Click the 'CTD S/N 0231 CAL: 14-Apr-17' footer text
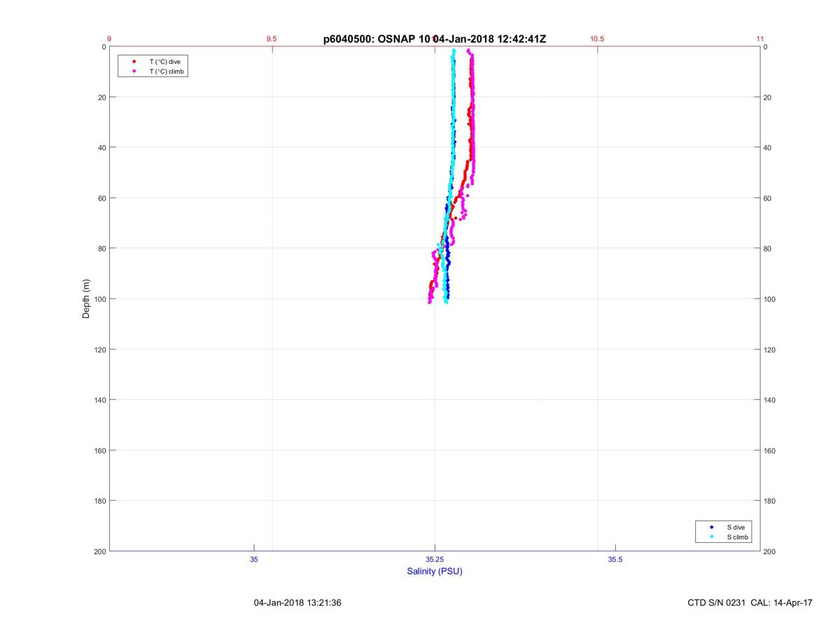The height and width of the screenshot is (620, 840). point(750,602)
